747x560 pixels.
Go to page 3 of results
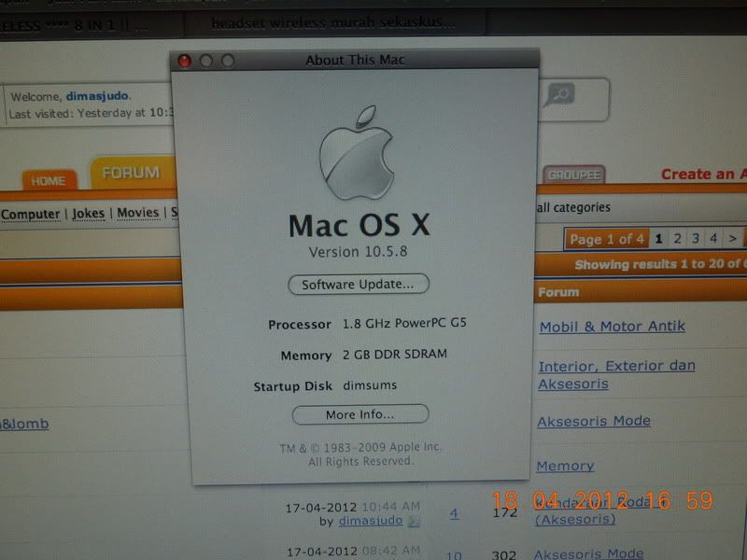tap(695, 238)
